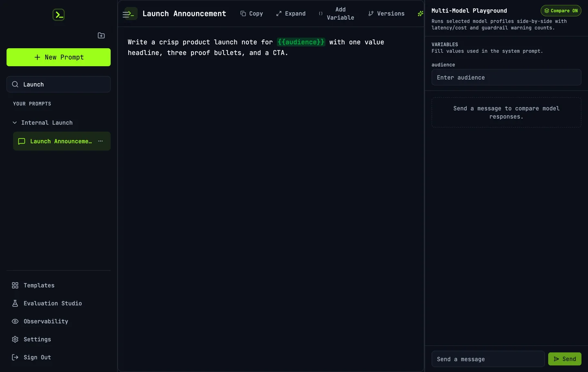Click the Launch Announcement title
This screenshot has width=588, height=372.
184,13
